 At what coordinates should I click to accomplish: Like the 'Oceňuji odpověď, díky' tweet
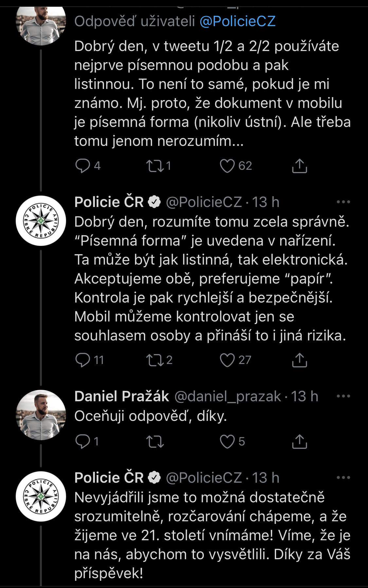coord(227,441)
